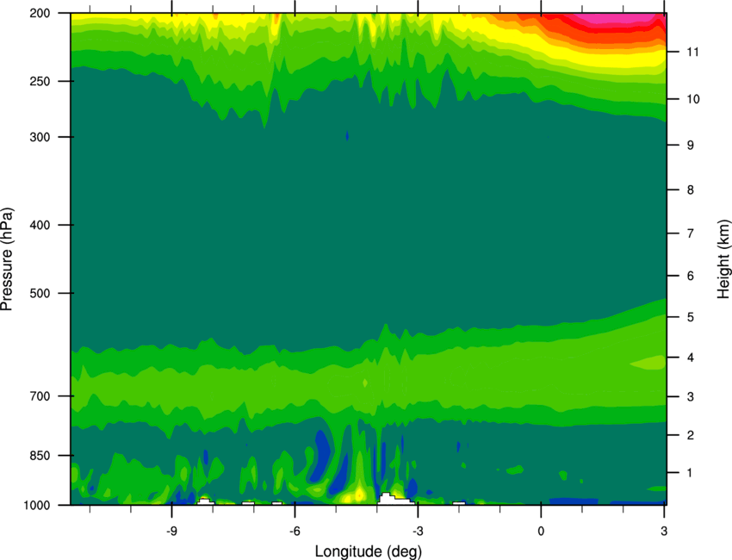Pick the 6 km height label

click(x=691, y=276)
